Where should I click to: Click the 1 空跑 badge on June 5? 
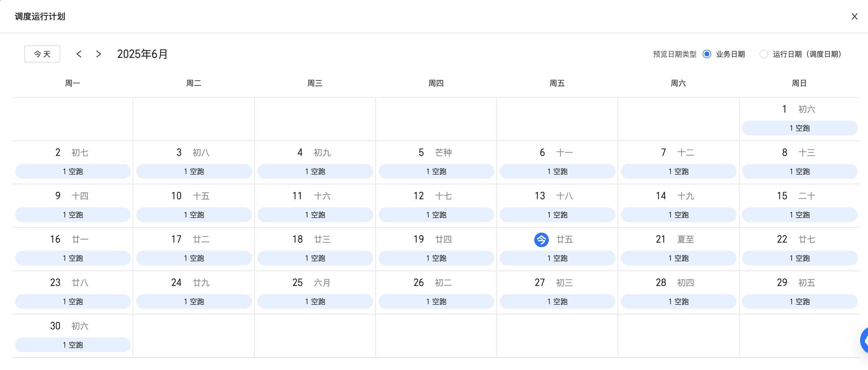436,171
